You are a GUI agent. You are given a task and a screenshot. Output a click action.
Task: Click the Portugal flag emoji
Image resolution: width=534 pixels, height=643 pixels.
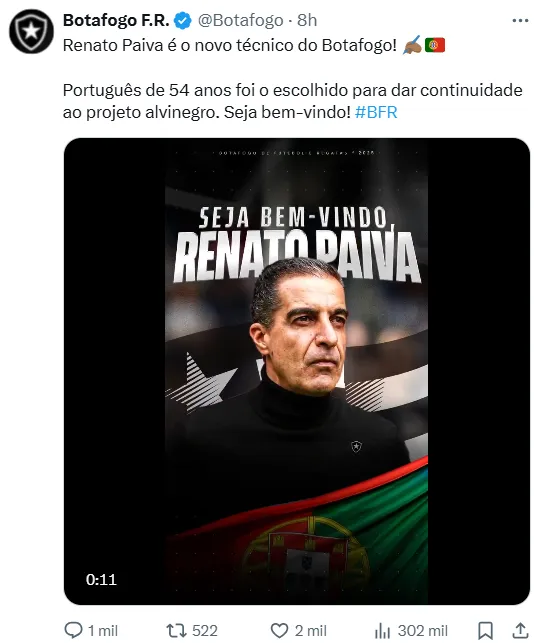[435, 45]
